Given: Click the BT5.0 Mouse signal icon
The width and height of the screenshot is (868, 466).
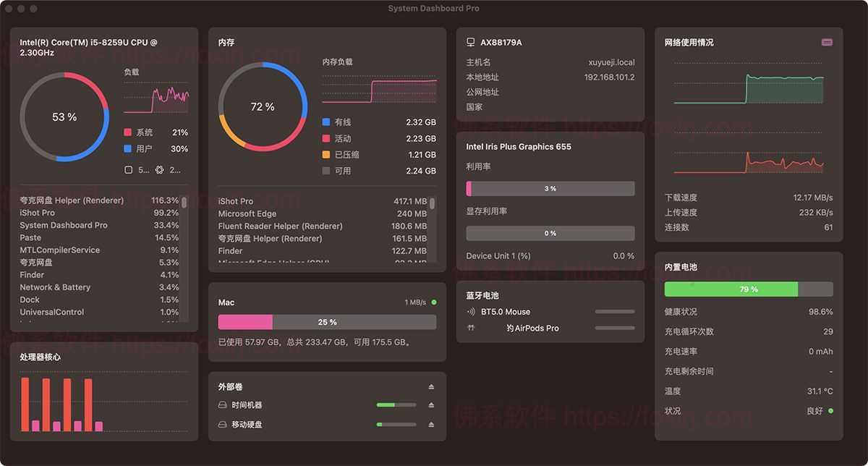Looking at the screenshot, I should pos(471,312).
